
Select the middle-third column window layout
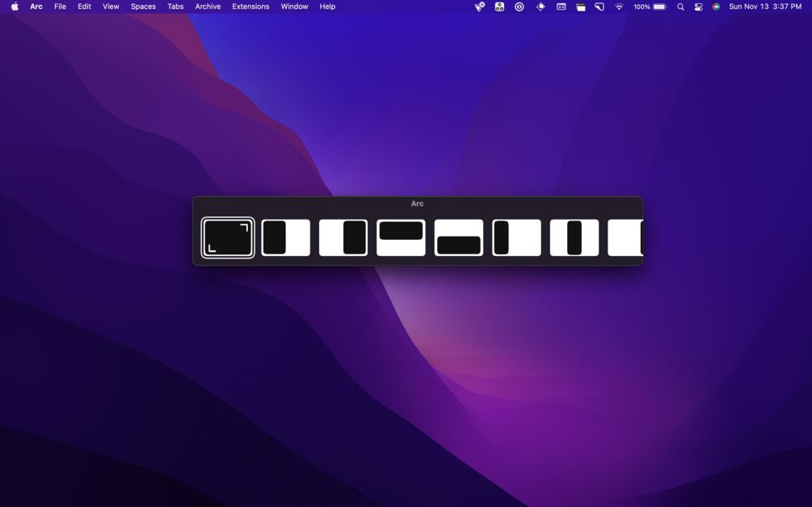pos(574,237)
